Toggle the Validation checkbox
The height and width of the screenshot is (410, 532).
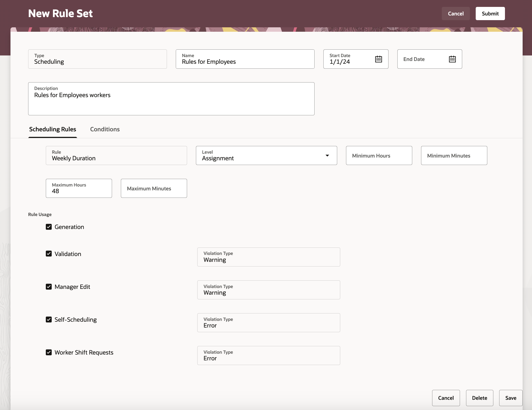49,254
